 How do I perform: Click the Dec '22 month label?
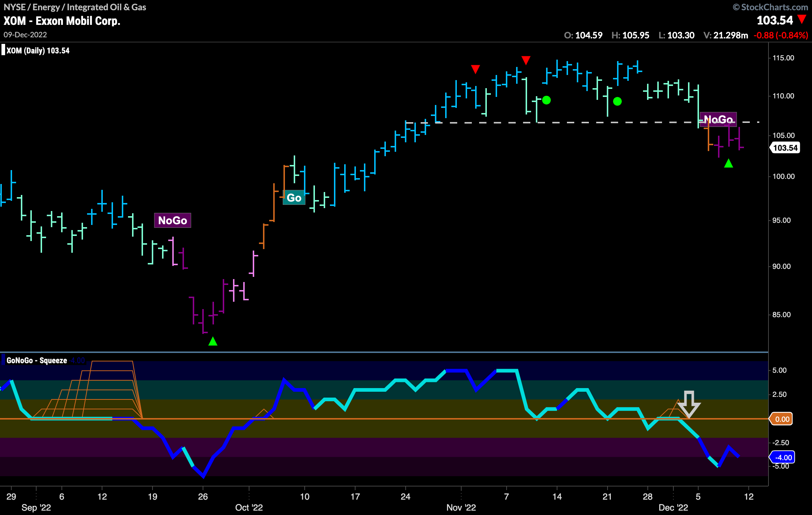[x=673, y=507]
